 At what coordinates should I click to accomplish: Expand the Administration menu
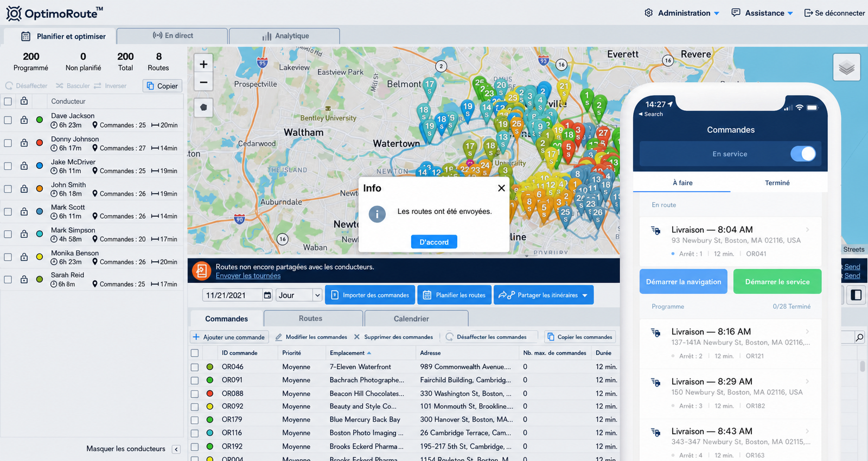682,13
